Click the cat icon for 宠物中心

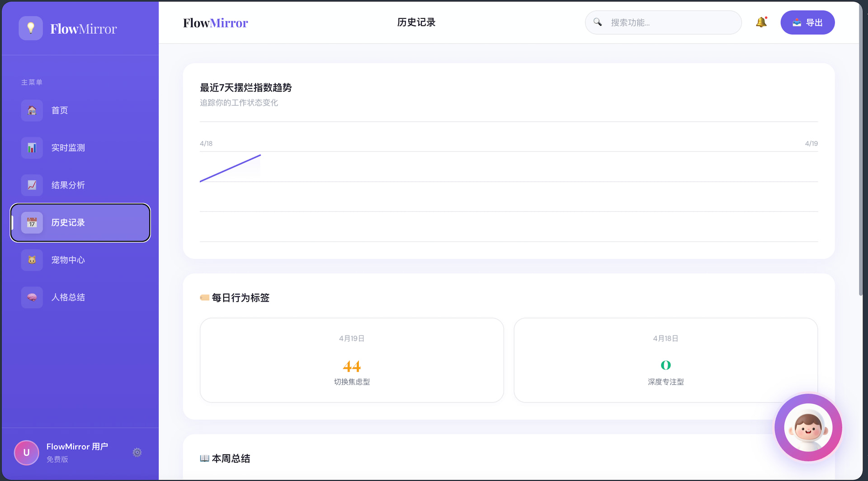(x=32, y=260)
